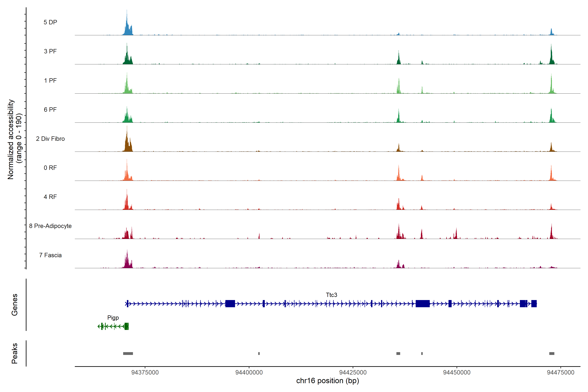
Task: Click the rightmost gray peak bar in Peaks track
Action: click(x=552, y=353)
